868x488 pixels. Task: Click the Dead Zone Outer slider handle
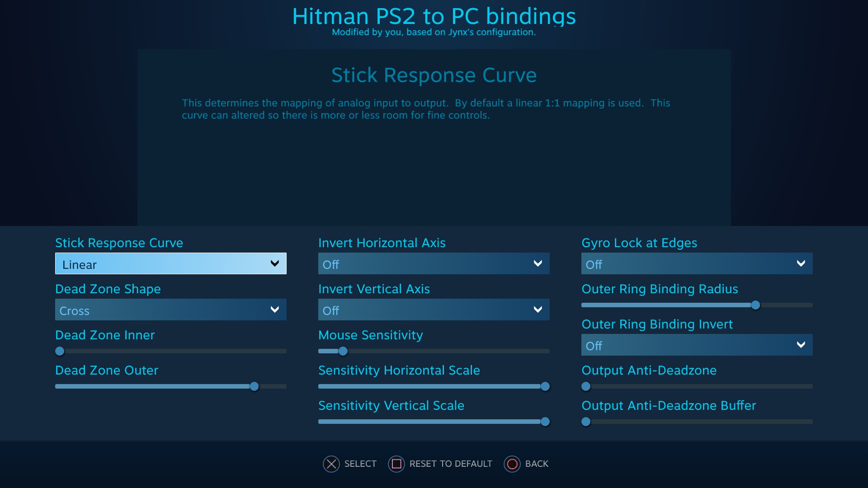pos(254,386)
